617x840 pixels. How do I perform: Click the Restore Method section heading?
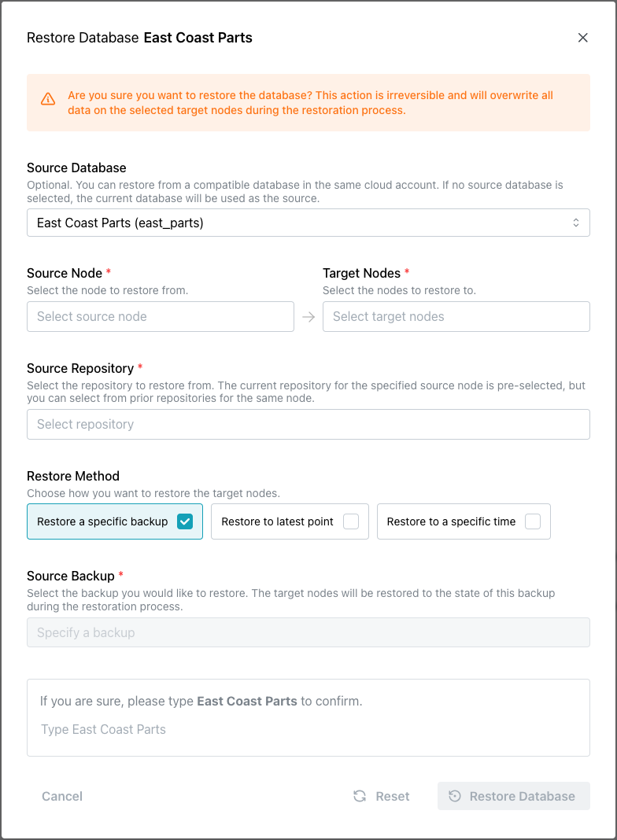point(73,476)
